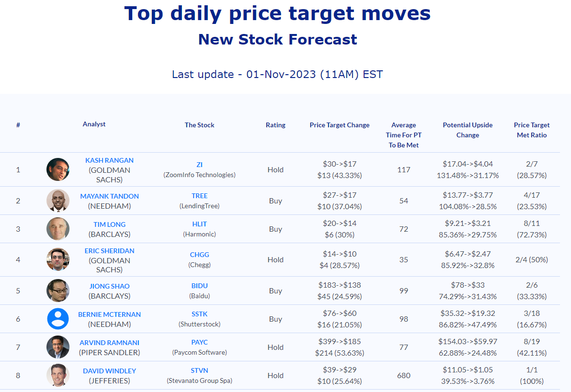Open the CHGG ticker link
Screen dimensions: 571x392
click(200, 255)
